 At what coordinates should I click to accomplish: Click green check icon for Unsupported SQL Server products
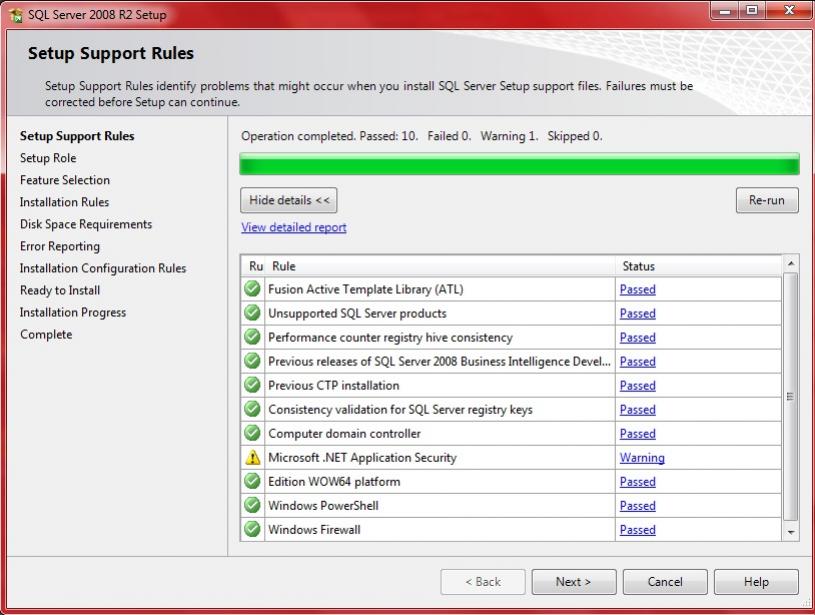point(252,312)
